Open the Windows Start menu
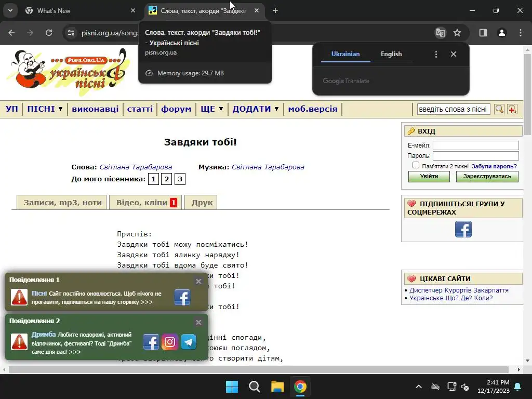The image size is (532, 399). (x=232, y=387)
